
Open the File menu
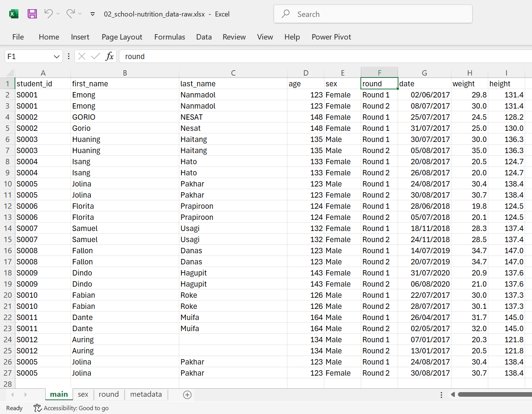(18, 37)
